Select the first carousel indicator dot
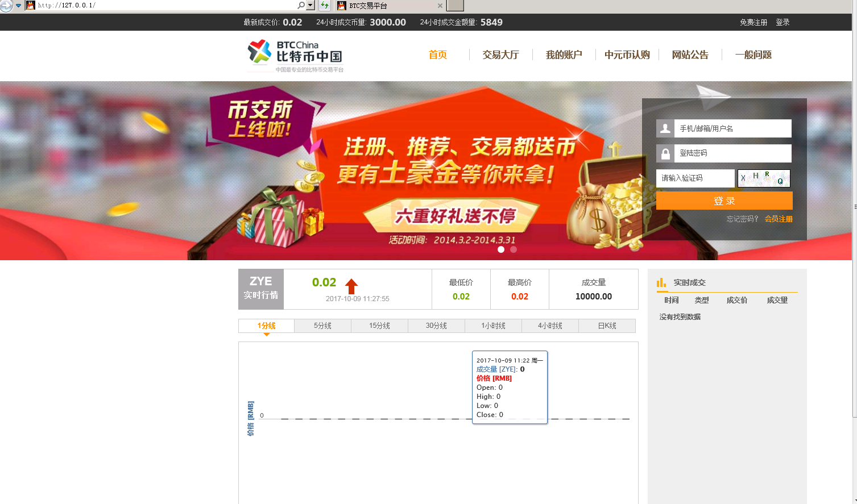 [x=500, y=249]
